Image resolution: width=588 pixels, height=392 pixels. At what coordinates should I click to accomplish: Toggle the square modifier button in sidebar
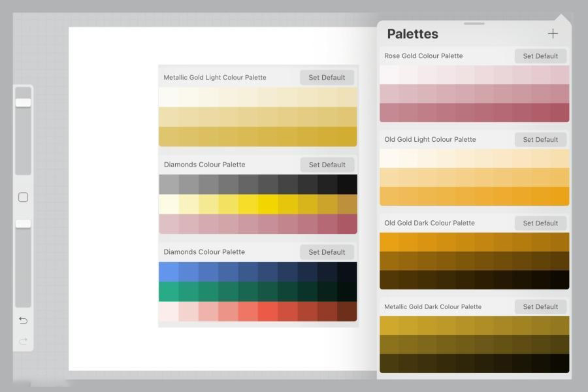[x=23, y=197]
